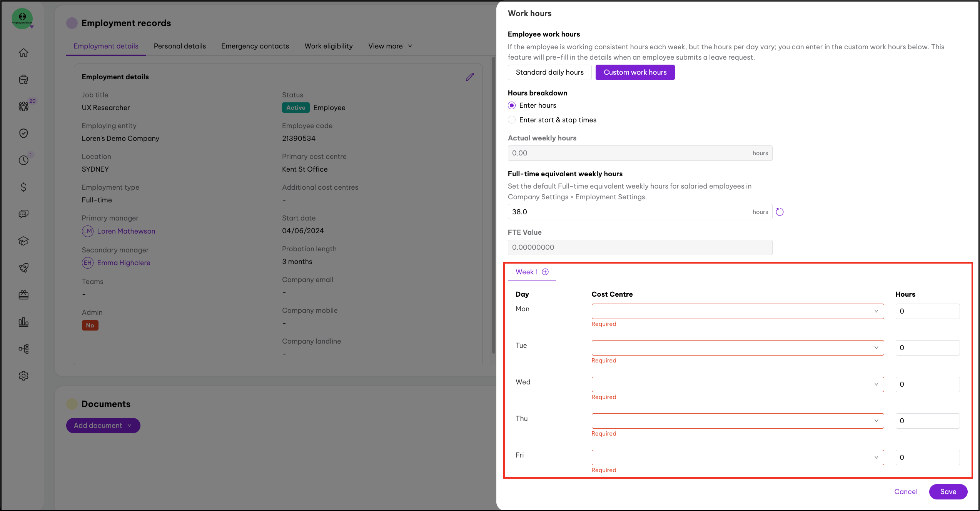
Task: Reset full-time equivalent hours with refresh icon
Action: click(x=780, y=212)
